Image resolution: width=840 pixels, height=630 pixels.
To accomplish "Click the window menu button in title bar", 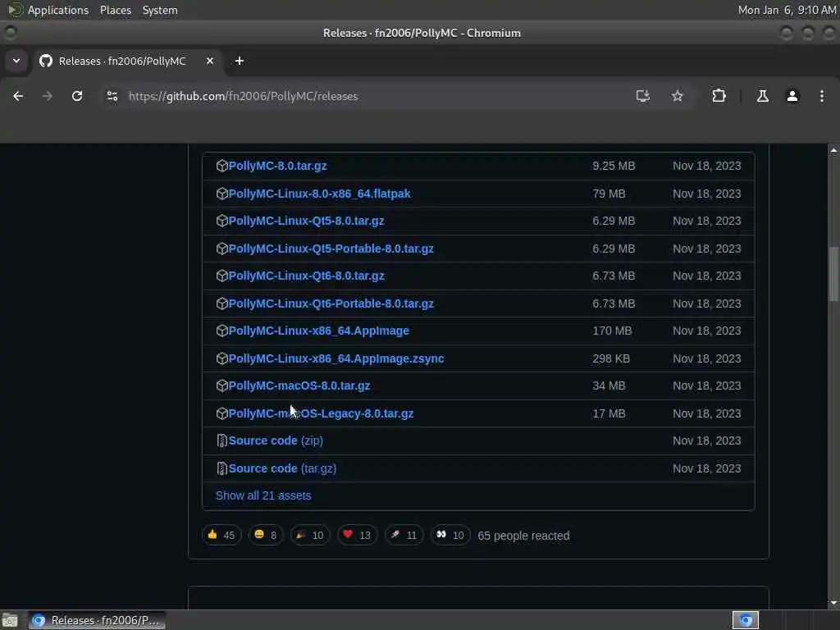I will tap(10, 33).
